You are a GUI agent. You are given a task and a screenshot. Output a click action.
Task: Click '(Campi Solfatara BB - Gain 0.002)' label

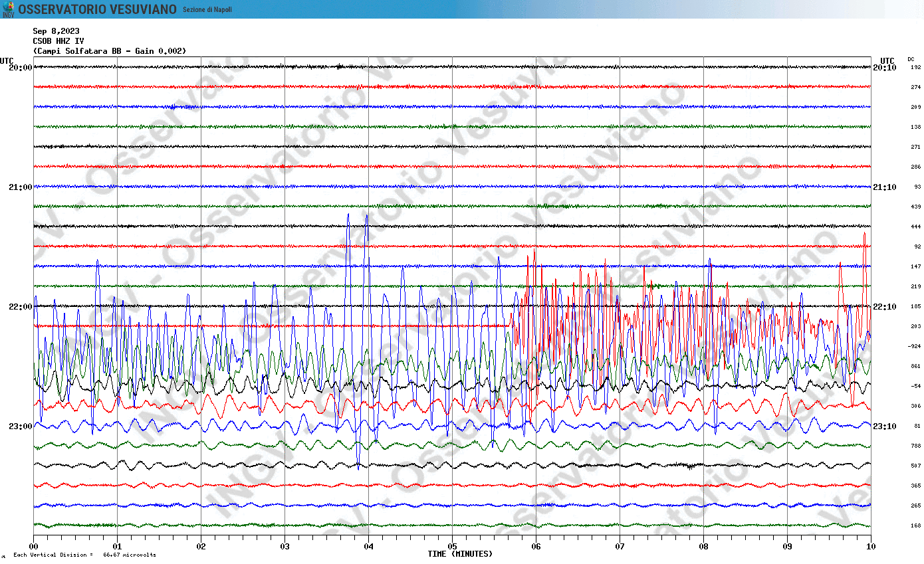pyautogui.click(x=110, y=51)
